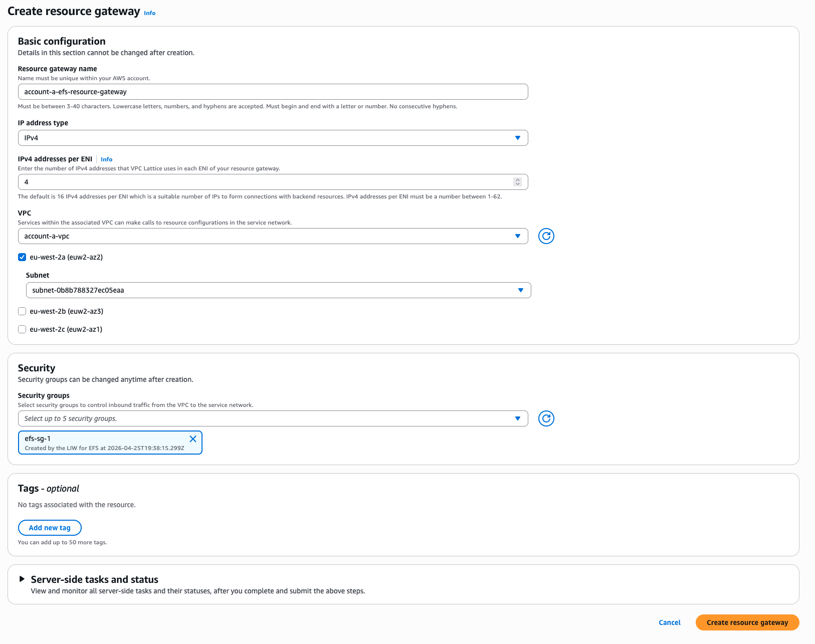Enable the eu-west-2b availability zone
The image size is (815, 644).
click(22, 311)
